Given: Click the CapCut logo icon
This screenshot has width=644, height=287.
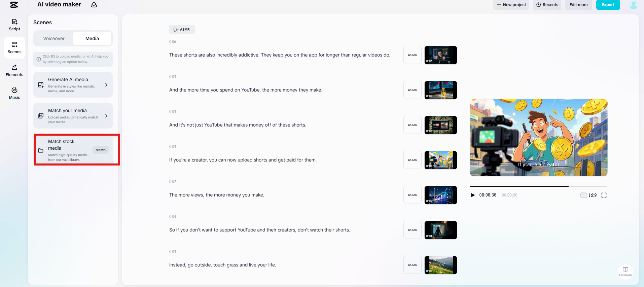Looking at the screenshot, I should [14, 5].
